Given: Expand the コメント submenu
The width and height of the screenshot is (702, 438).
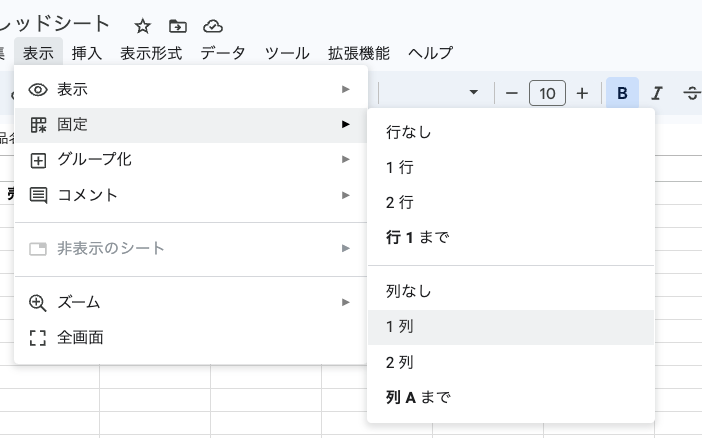Looking at the screenshot, I should coord(190,195).
